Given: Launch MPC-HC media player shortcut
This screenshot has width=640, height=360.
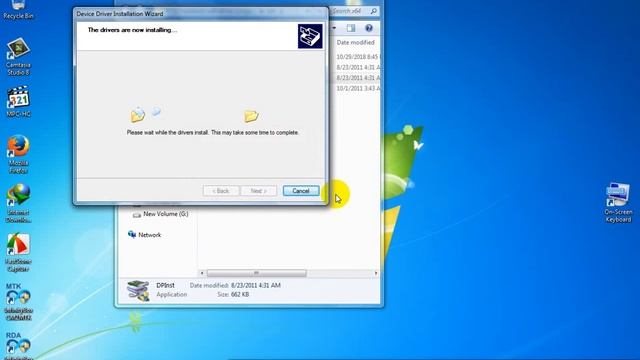Looking at the screenshot, I should [18, 102].
